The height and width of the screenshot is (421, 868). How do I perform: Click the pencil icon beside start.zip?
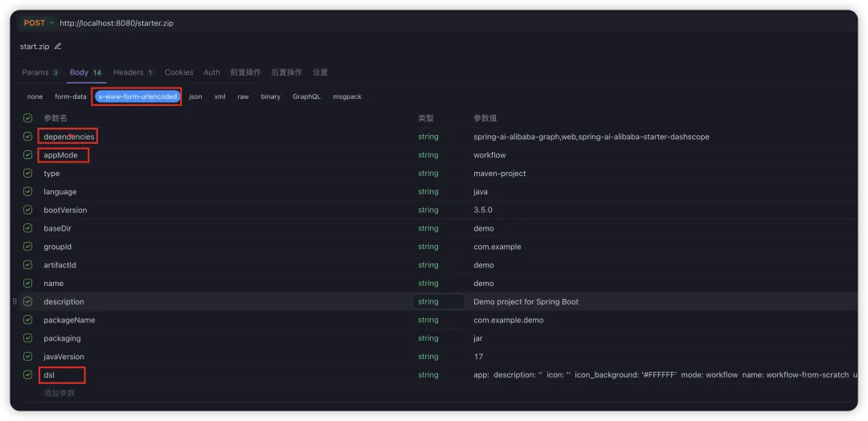pos(58,47)
